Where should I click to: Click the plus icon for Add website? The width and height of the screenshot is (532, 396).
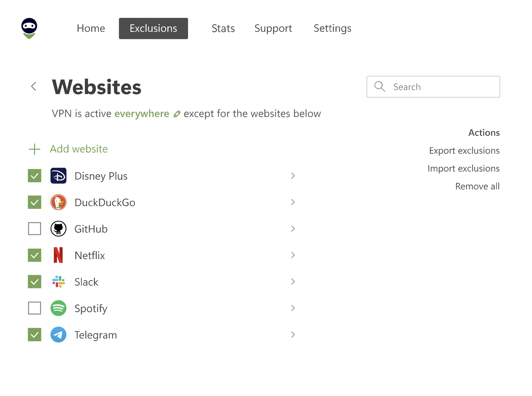pos(34,149)
